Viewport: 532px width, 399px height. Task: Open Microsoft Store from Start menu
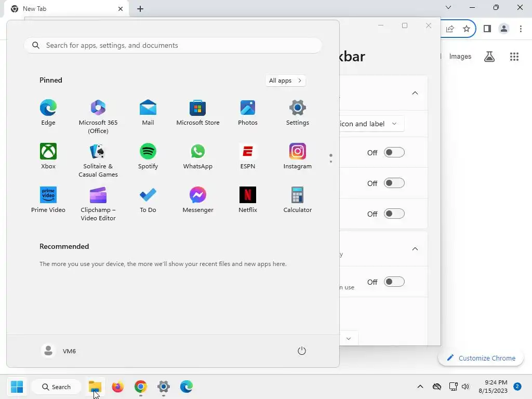198,113
